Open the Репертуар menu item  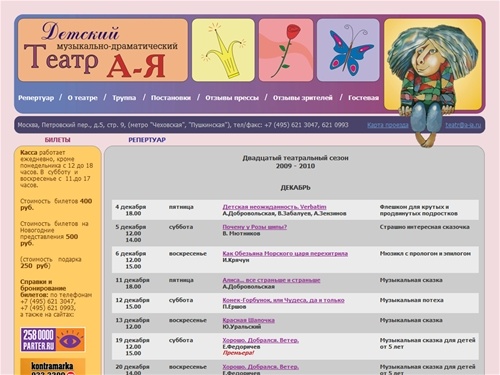36,98
